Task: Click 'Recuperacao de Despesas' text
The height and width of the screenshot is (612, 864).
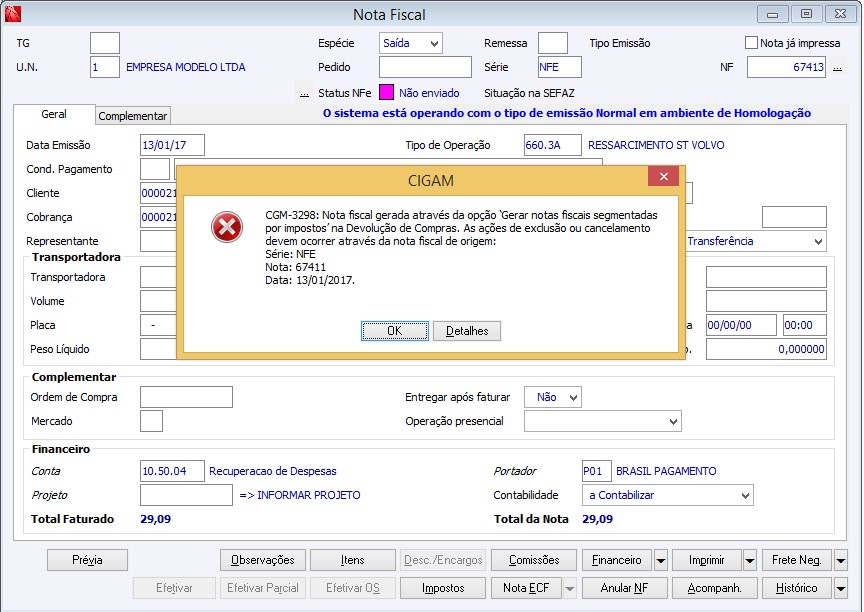Action: [273, 472]
